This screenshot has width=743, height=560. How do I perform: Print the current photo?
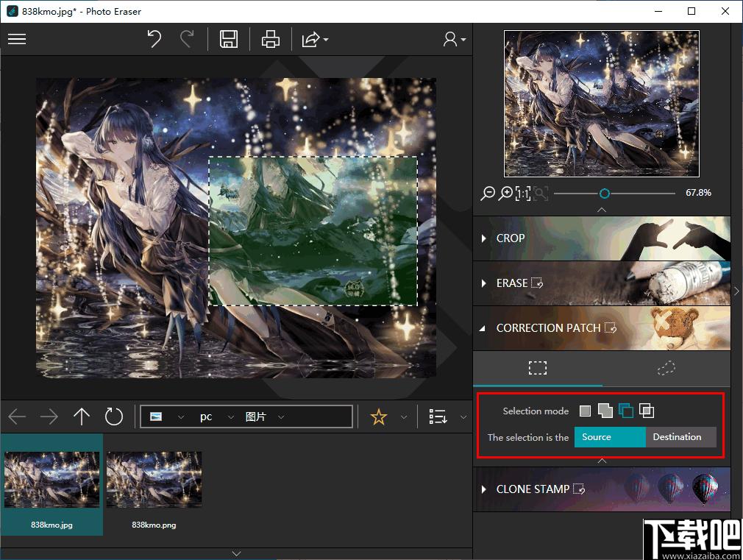click(x=271, y=39)
